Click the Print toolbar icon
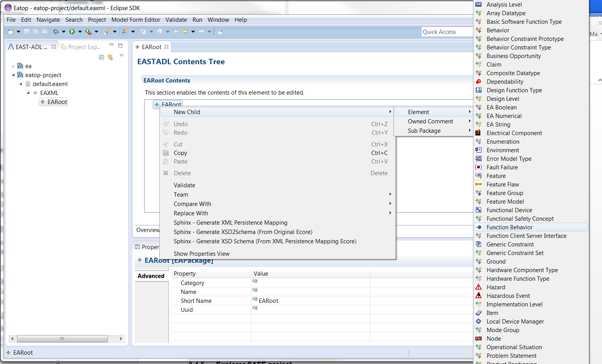Screen dimensions: 602x364 tap(44, 32)
